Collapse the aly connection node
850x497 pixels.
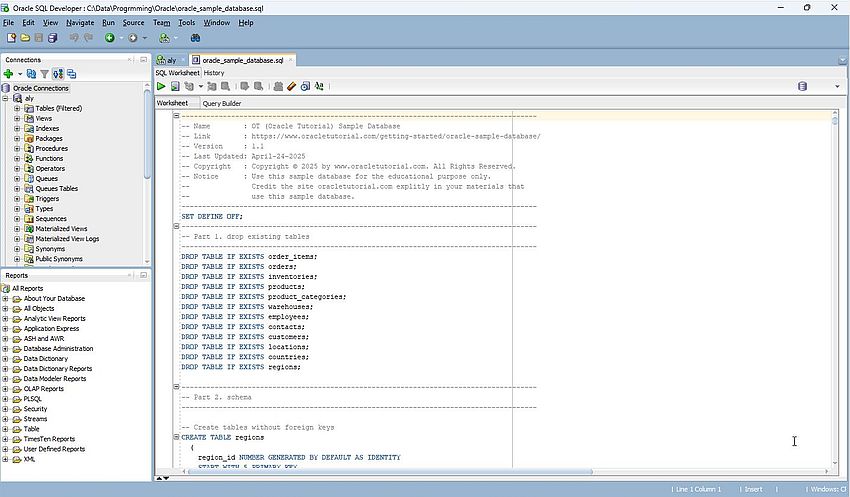coord(6,98)
